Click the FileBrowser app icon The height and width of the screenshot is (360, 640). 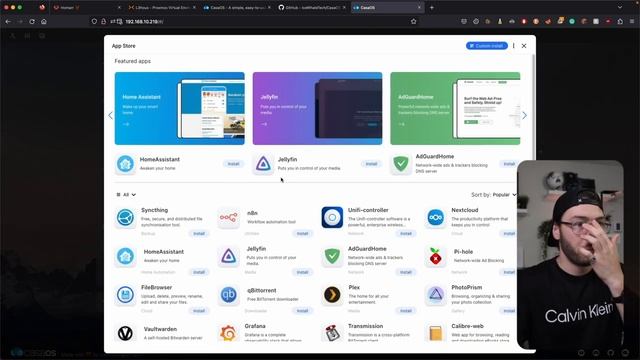(125, 295)
